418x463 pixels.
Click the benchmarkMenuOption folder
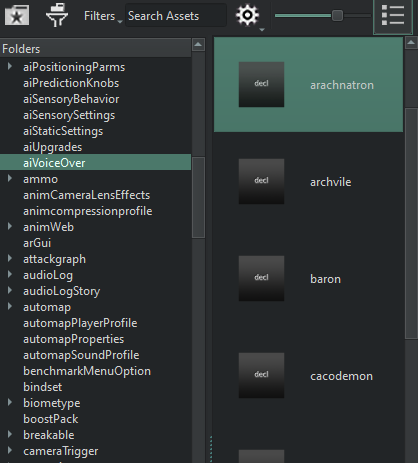87,371
